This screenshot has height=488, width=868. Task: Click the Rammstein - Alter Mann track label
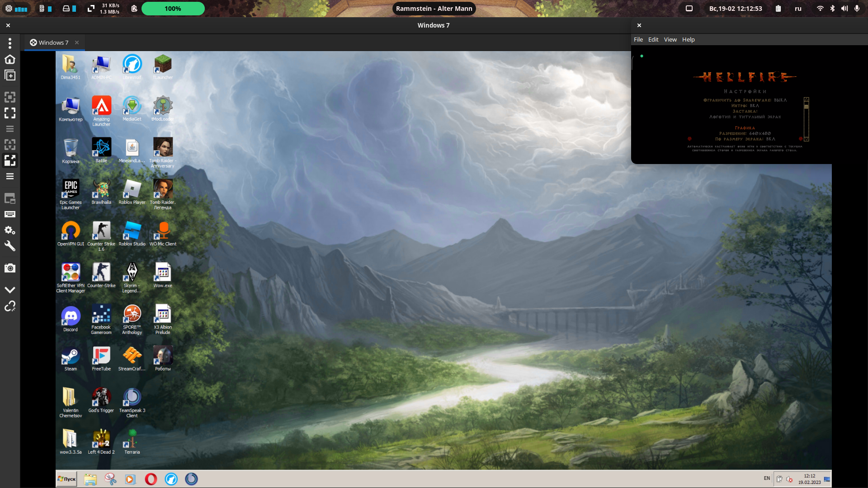[434, 9]
